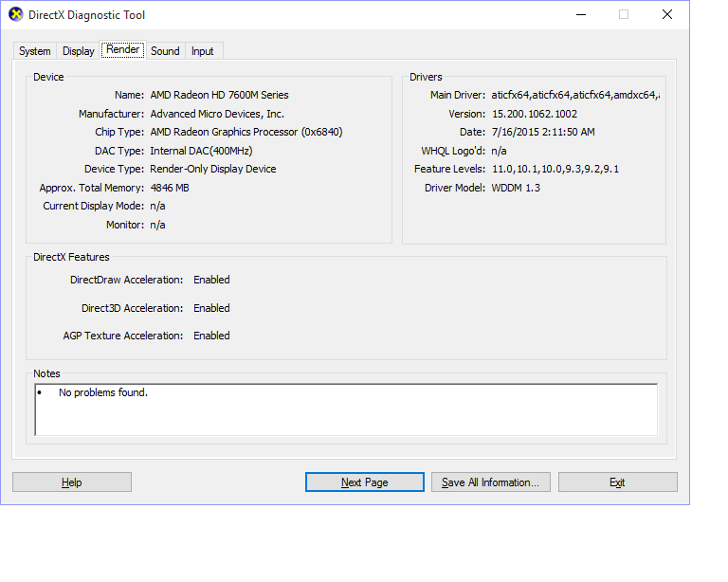Screen dimensions: 728x582
Task: Click WHQL Logo'd 'n/a' value
Action: click(500, 151)
